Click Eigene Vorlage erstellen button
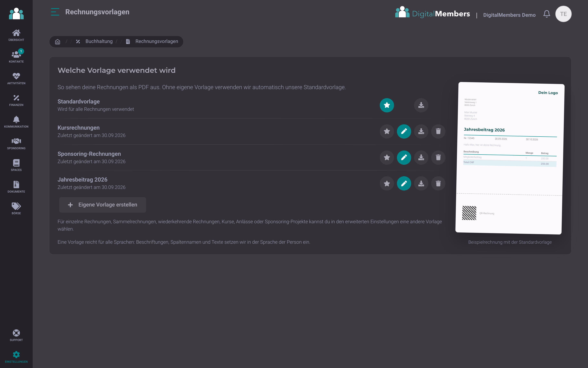This screenshot has height=368, width=588. coord(102,205)
